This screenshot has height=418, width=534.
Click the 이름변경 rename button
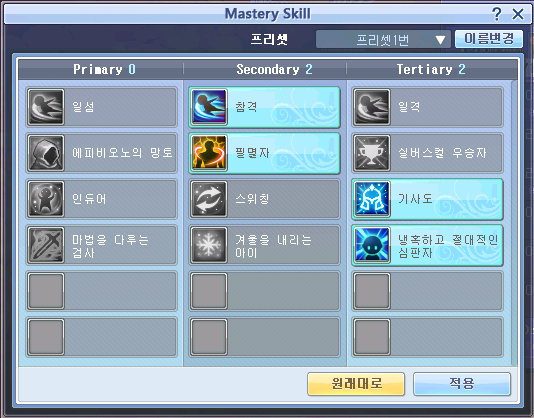point(489,39)
